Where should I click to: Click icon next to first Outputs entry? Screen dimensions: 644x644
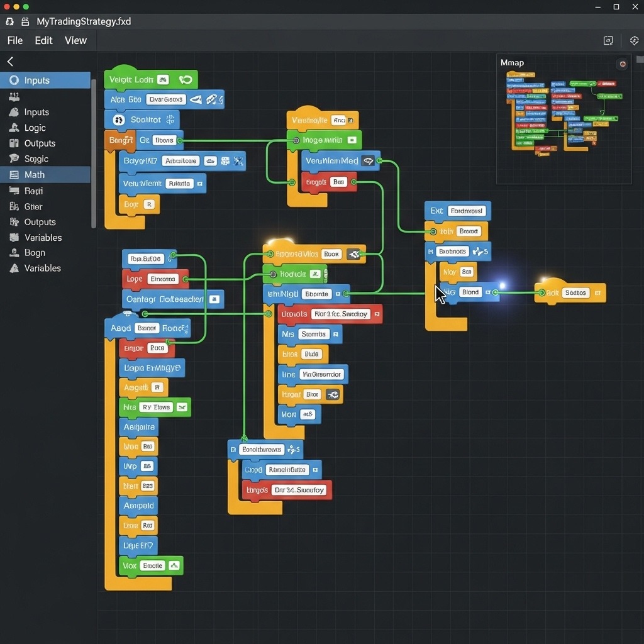pos(14,143)
